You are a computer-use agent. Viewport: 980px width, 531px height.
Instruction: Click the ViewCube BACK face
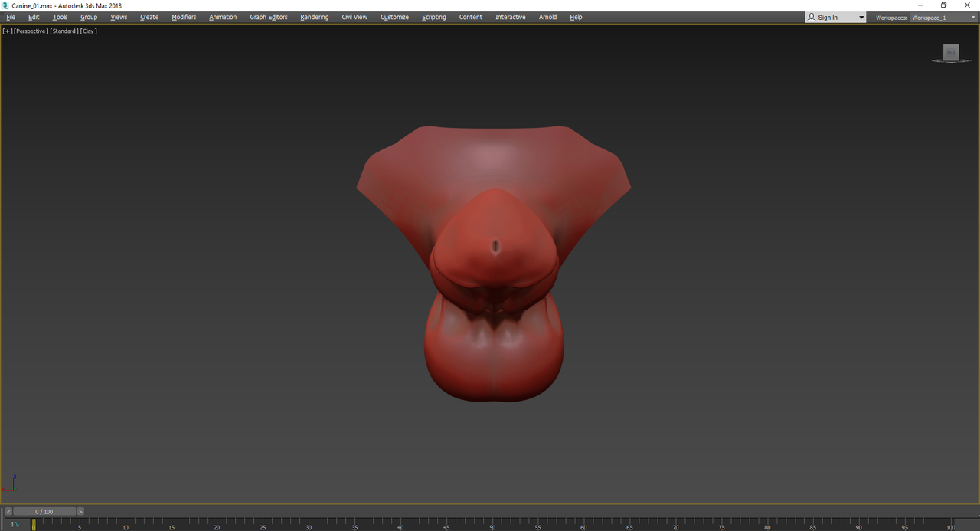[x=951, y=52]
